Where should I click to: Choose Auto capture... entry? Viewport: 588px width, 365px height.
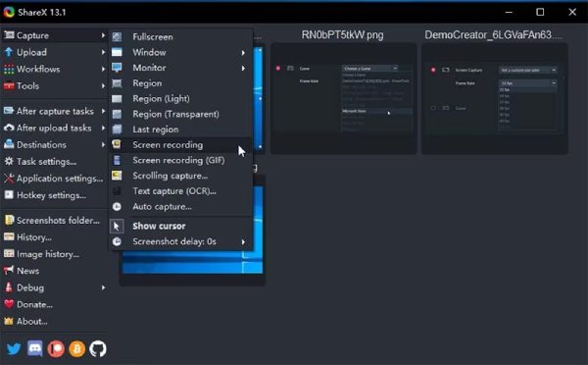click(180, 206)
